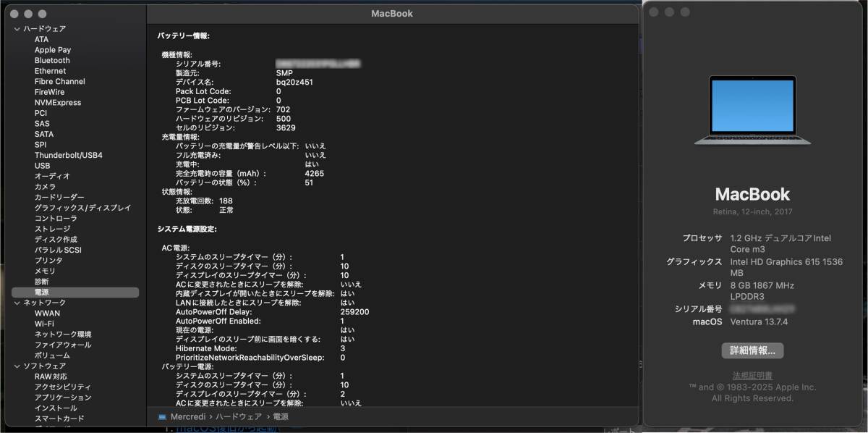Click the バッテリー情報 heading

[x=184, y=35]
